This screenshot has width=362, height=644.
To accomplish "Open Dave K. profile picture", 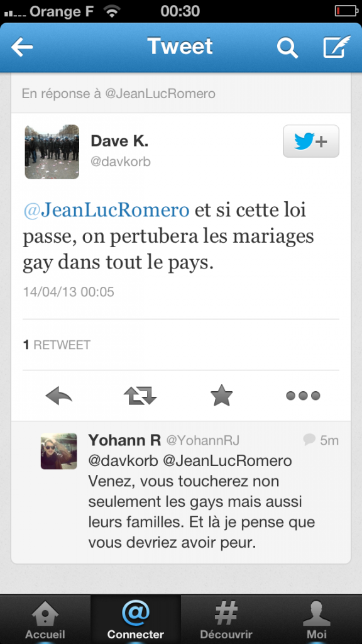I will coord(52,152).
